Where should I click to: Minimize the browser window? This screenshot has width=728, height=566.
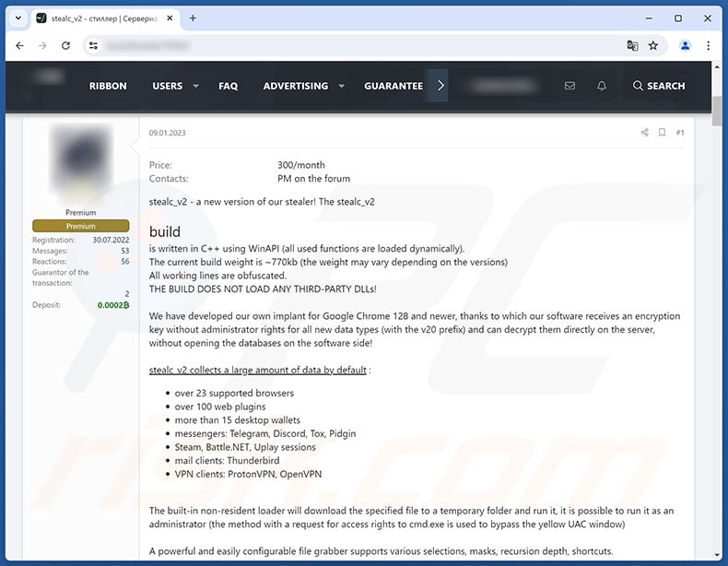pos(649,18)
